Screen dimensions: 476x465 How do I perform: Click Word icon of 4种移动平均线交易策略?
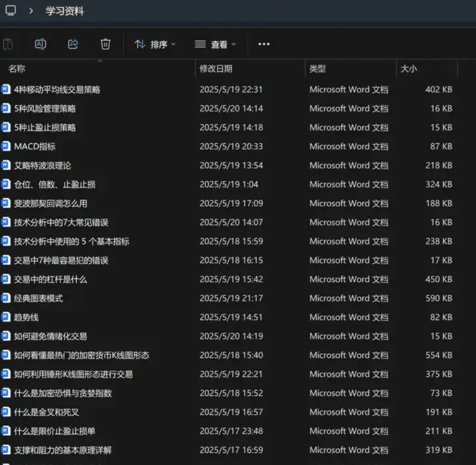[6, 89]
